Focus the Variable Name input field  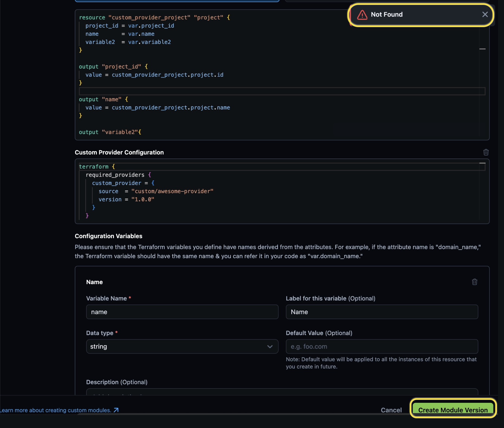pos(182,312)
